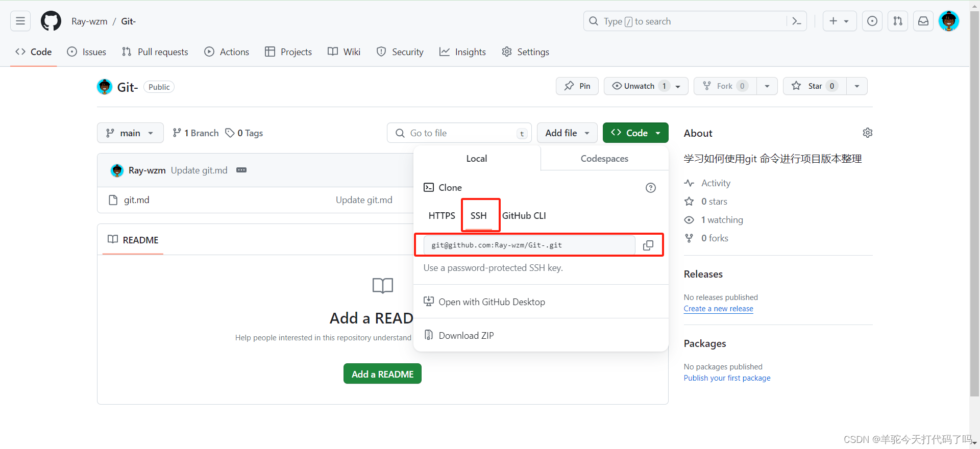The height and width of the screenshot is (449, 980).
Task: Open the 1 Branch link
Action: point(195,133)
